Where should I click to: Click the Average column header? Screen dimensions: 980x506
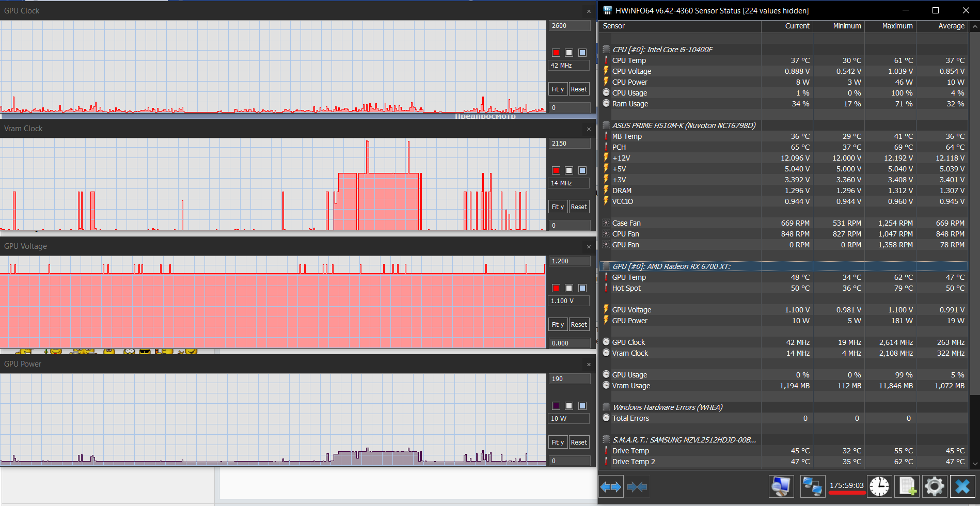click(942, 26)
